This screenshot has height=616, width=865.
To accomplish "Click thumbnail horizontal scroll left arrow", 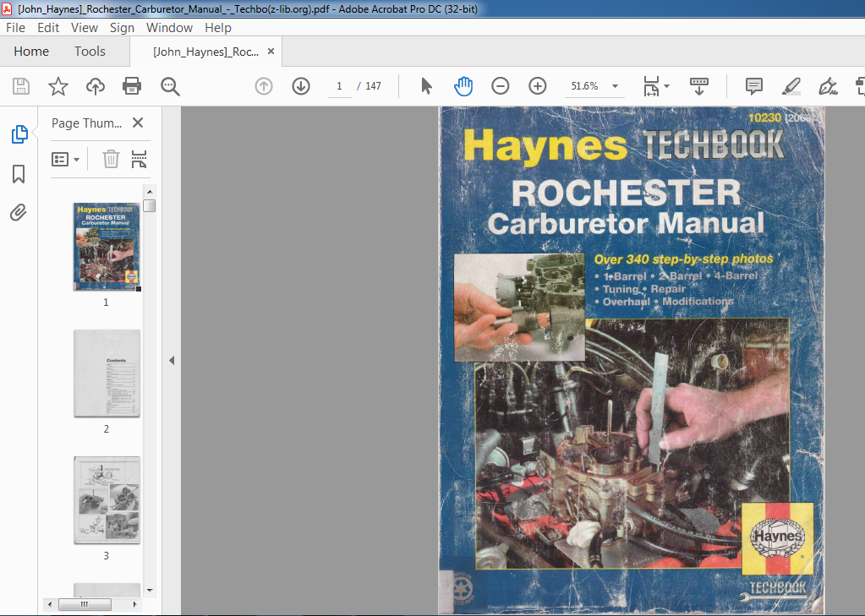I will pyautogui.click(x=50, y=604).
